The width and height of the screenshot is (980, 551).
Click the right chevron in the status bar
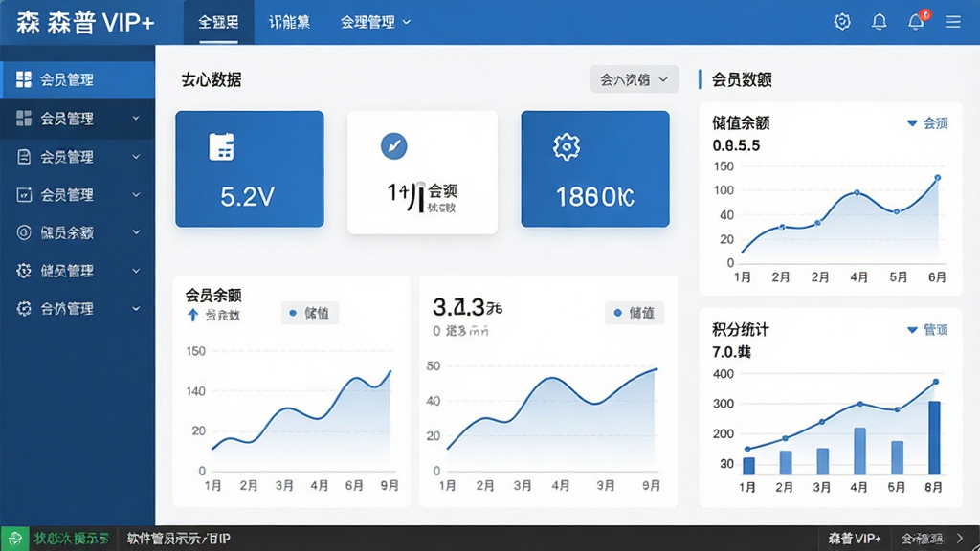pos(960,538)
